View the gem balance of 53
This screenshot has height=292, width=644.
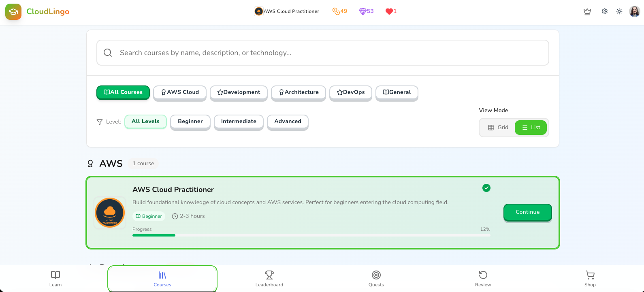367,11
